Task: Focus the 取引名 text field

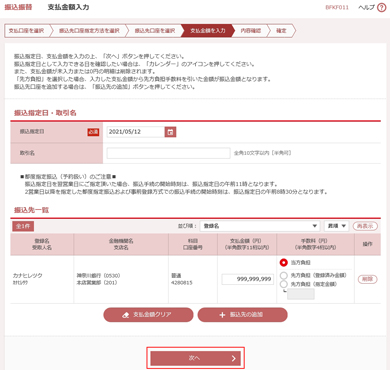Action: [168, 153]
